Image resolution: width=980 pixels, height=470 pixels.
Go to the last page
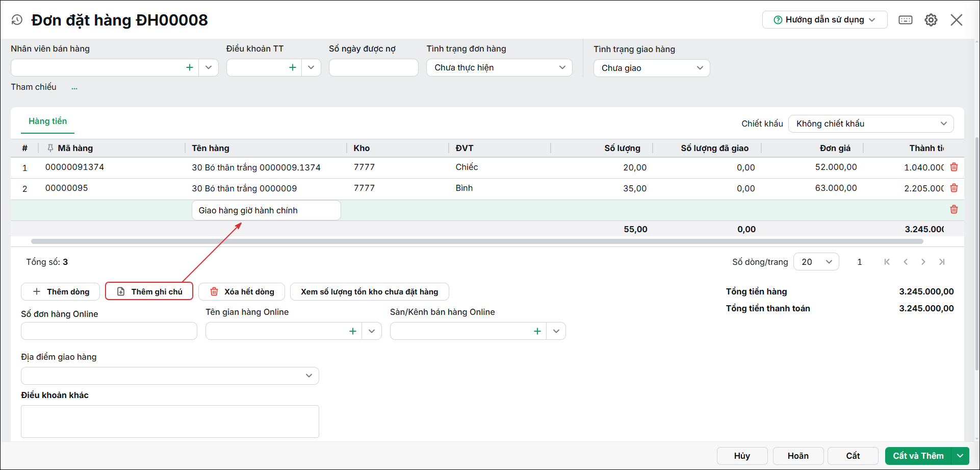942,262
